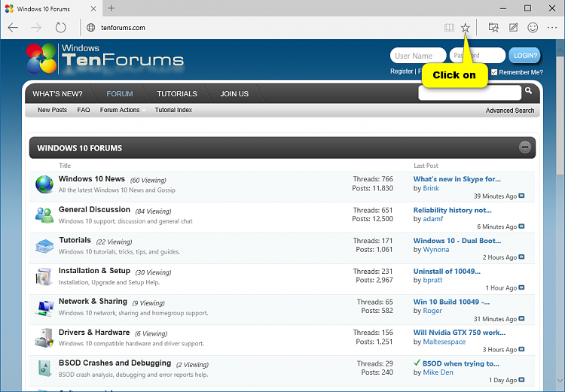Select the FORUM tab
This screenshot has width=565, height=392.
[x=120, y=94]
